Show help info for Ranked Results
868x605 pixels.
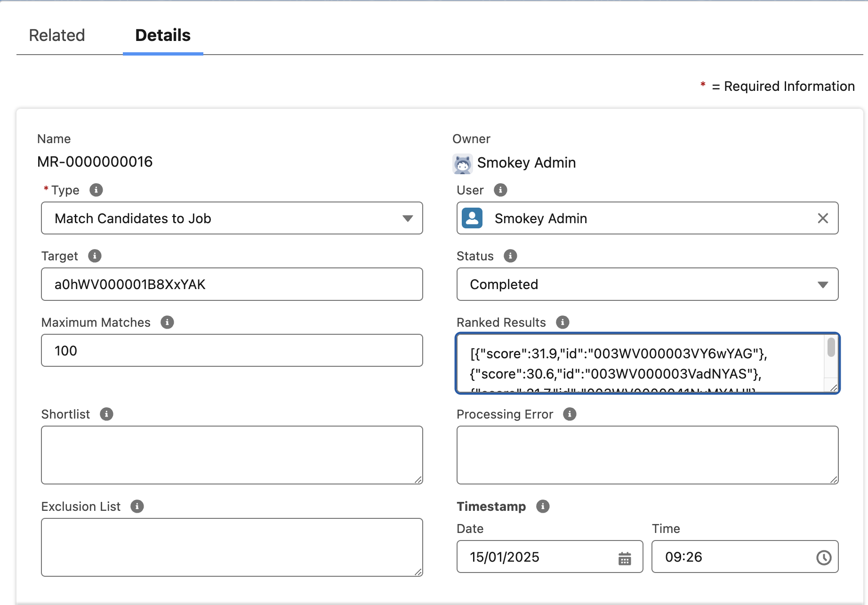click(563, 323)
